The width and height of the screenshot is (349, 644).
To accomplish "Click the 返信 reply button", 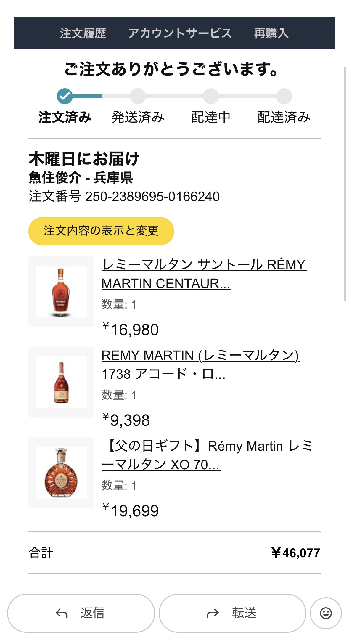I will 81,613.
